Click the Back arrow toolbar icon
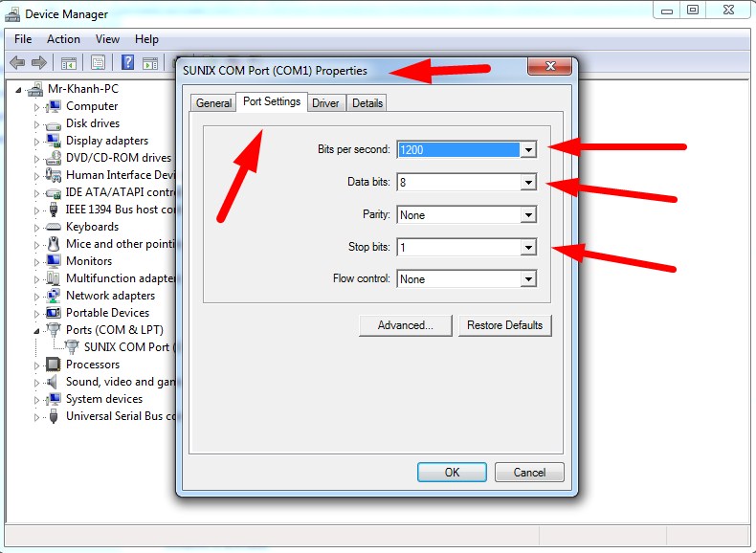 coord(17,62)
